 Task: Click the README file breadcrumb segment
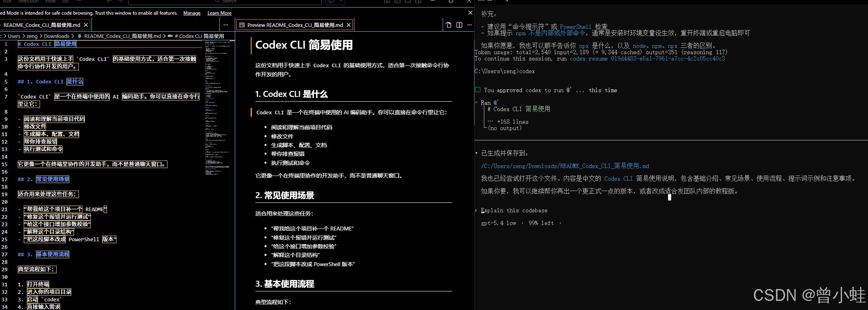(122, 36)
